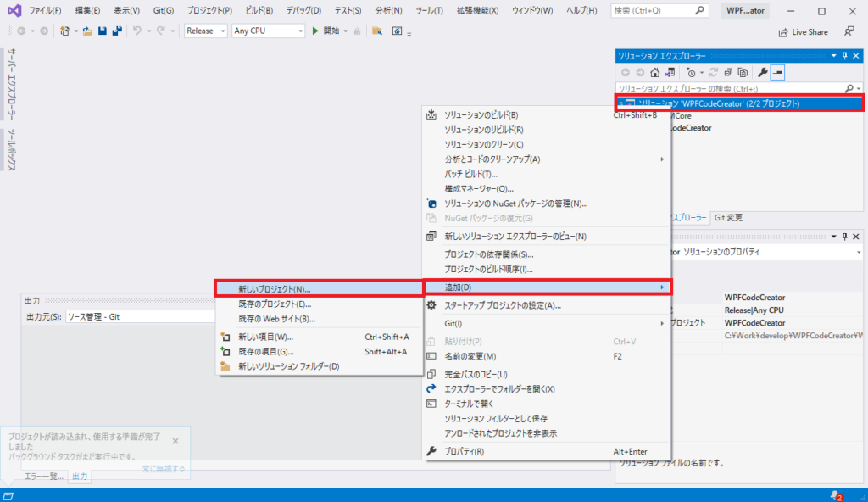Click the redo toolbar icon
The height and width of the screenshot is (502, 868).
pos(160,31)
